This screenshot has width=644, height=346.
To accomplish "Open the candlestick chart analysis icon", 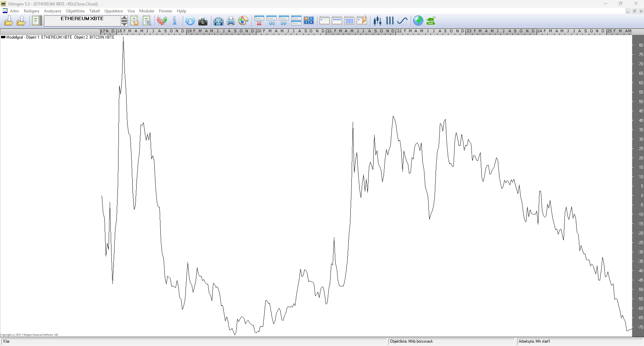I will [x=162, y=21].
